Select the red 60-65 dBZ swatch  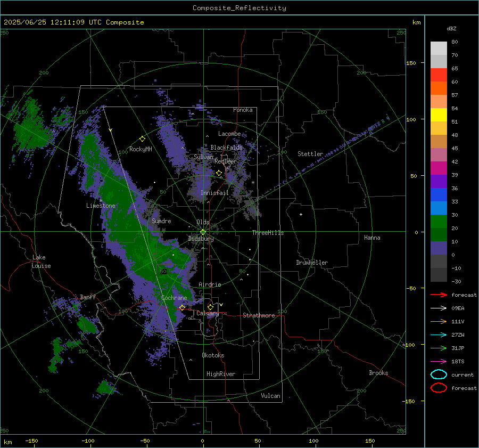(x=439, y=75)
